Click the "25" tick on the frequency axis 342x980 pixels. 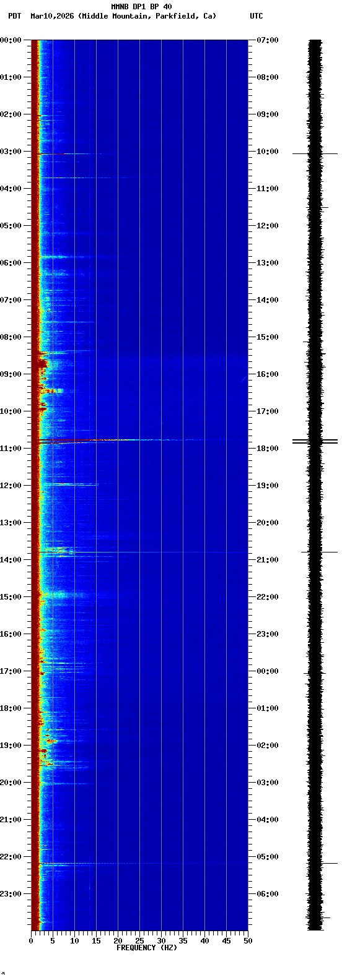tap(139, 941)
